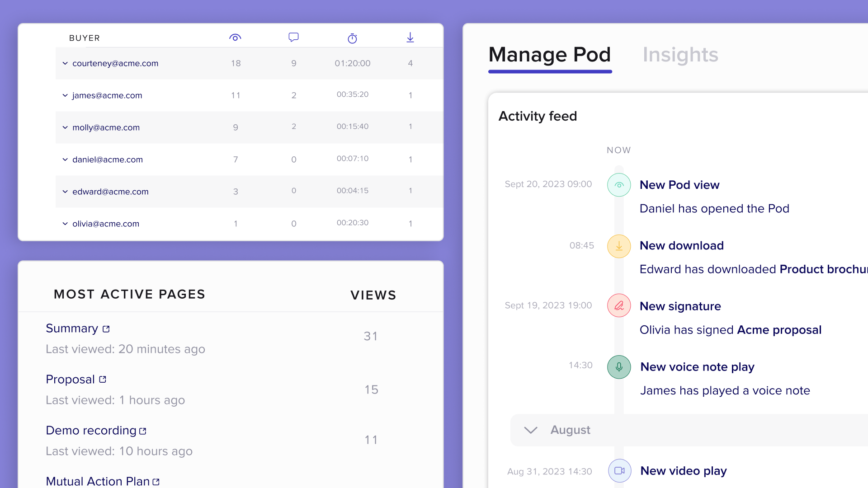The width and height of the screenshot is (868, 488).
Task: Click the comments column speech bubble icon
Action: tap(293, 38)
